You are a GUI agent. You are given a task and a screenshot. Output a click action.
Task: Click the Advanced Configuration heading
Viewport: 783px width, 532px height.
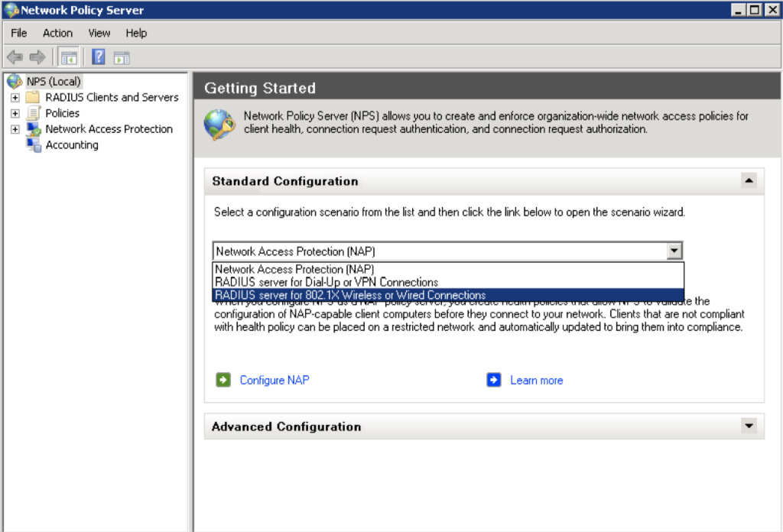286,427
